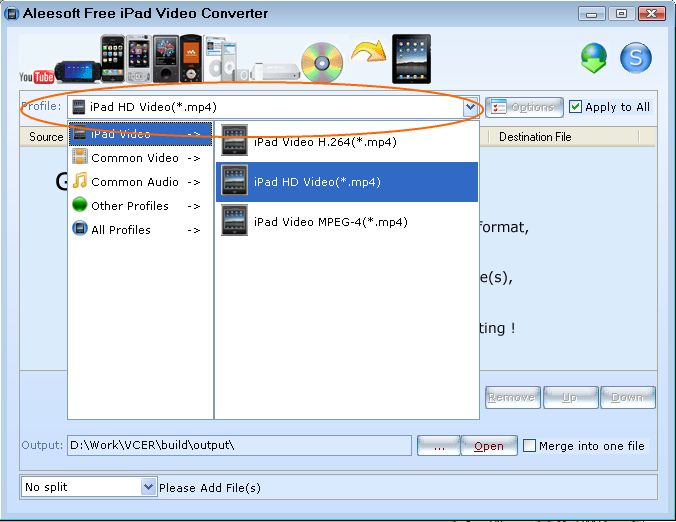Minimize the Aleesoft converter window

tap(591, 14)
